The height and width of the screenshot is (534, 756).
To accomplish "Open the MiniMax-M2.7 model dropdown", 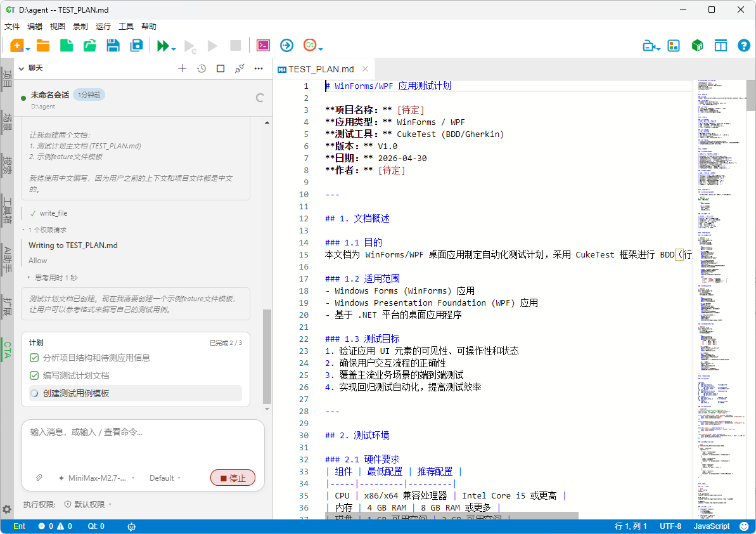I will pos(97,478).
